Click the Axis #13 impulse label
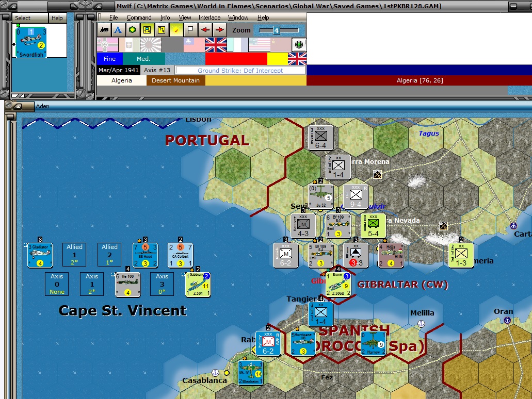This screenshot has height=399, width=532. coord(157,70)
